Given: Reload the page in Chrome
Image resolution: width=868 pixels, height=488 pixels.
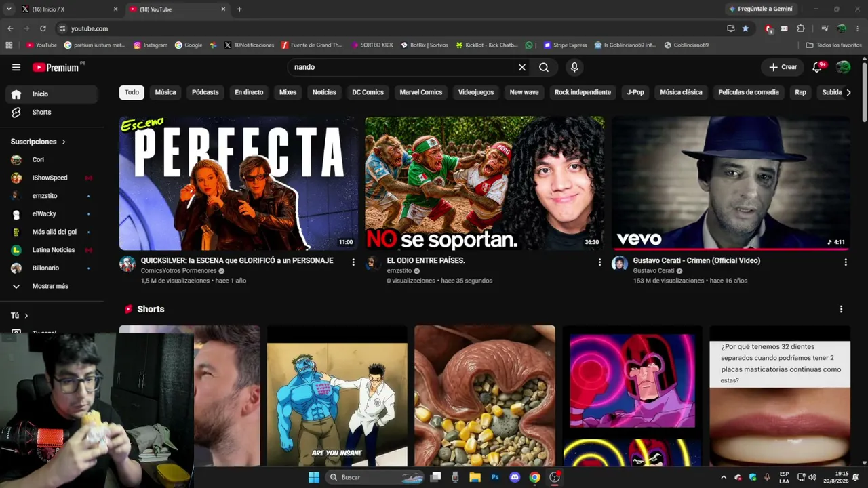Looking at the screenshot, I should click(x=43, y=28).
